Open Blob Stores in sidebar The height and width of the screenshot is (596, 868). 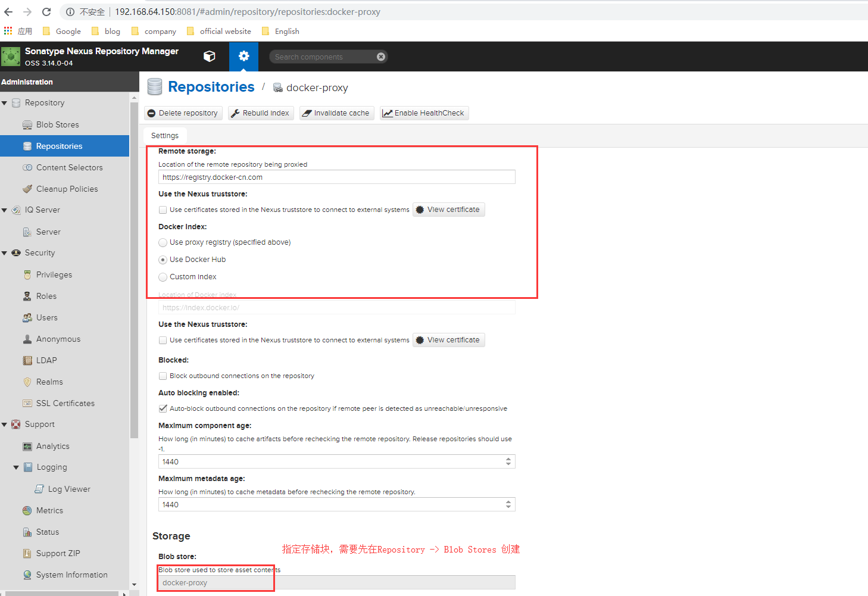58,124
